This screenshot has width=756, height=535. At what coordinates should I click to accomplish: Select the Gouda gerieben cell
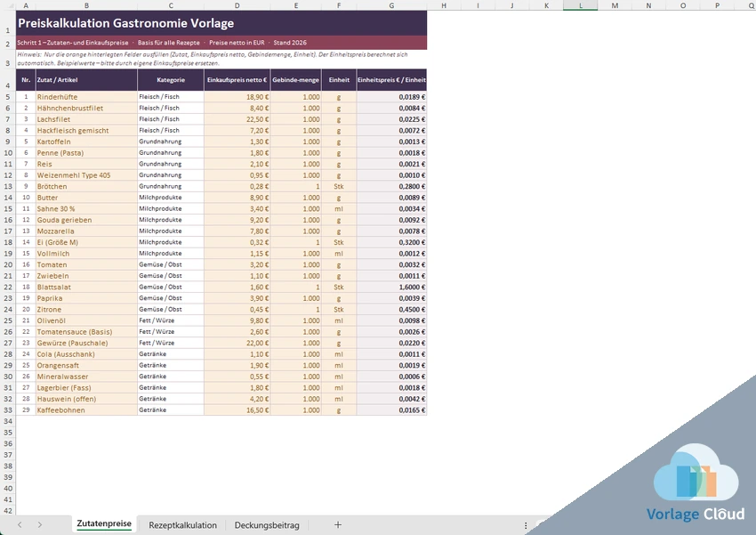[86, 220]
